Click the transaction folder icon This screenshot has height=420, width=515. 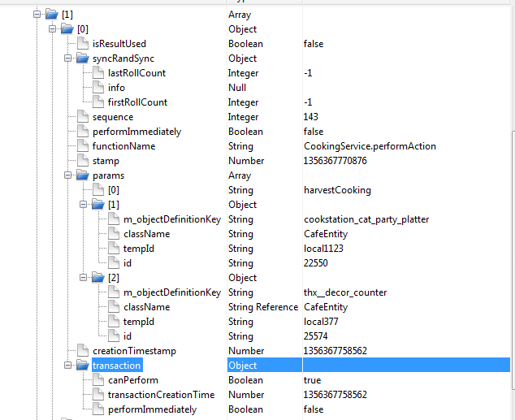(x=83, y=366)
